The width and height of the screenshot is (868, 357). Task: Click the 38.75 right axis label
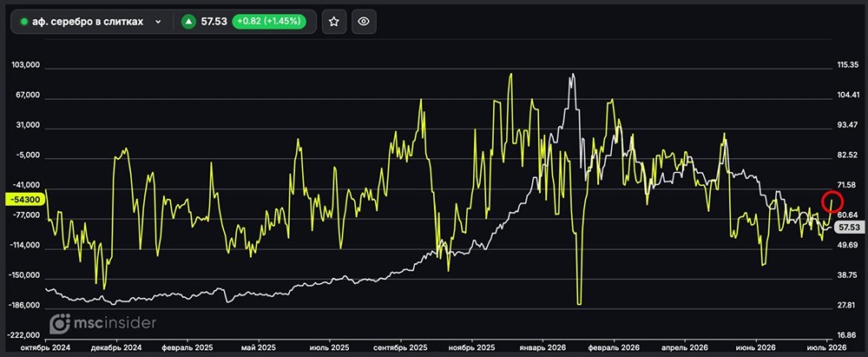coord(847,275)
